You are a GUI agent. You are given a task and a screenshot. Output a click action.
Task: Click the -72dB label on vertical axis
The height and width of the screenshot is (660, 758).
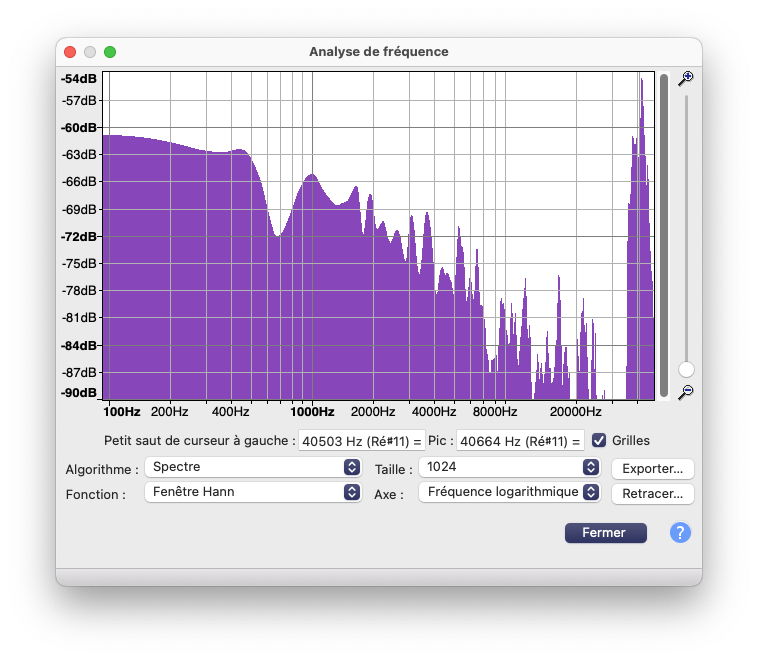pyautogui.click(x=79, y=236)
